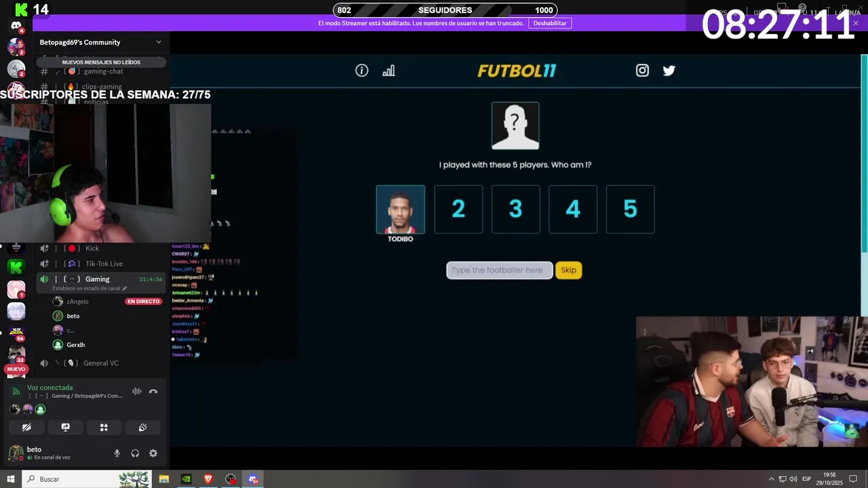Open the Futbol11 Twitter bird icon
868x488 pixels.
[669, 70]
